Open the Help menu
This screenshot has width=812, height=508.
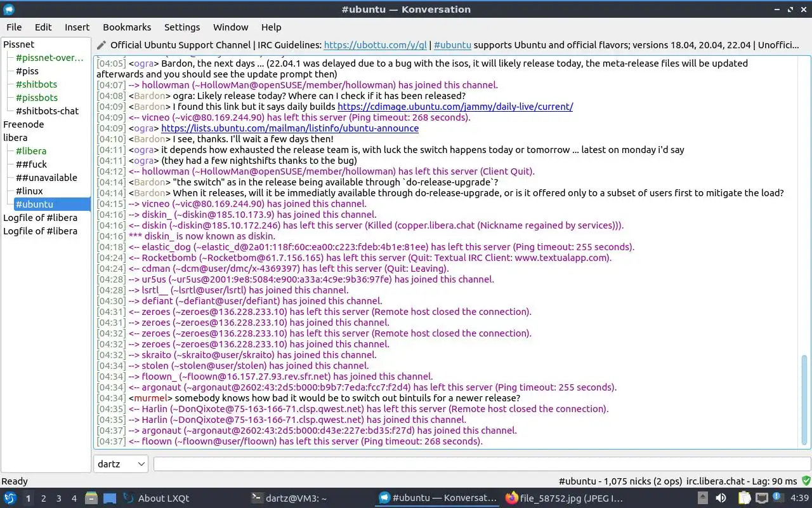click(x=271, y=27)
